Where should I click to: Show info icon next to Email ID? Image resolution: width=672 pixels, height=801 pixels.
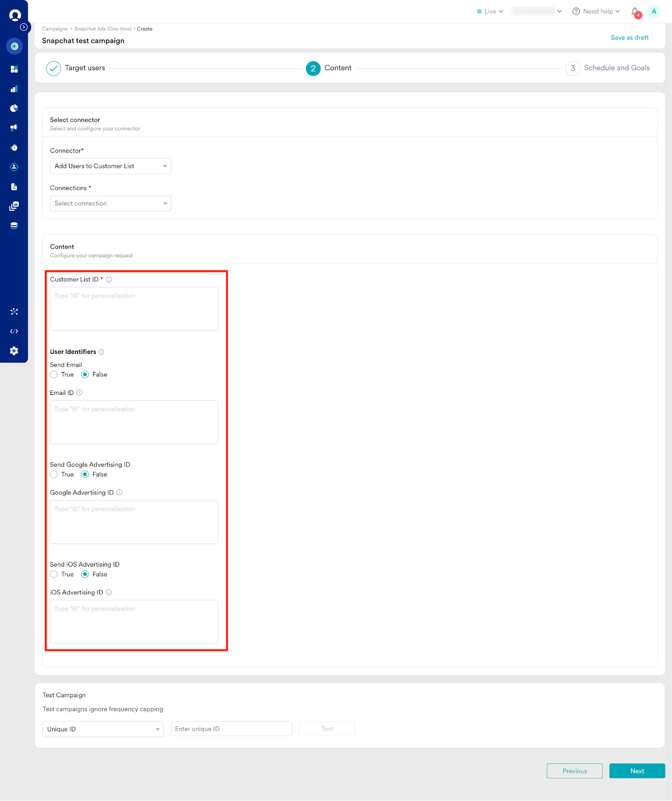[x=79, y=392]
